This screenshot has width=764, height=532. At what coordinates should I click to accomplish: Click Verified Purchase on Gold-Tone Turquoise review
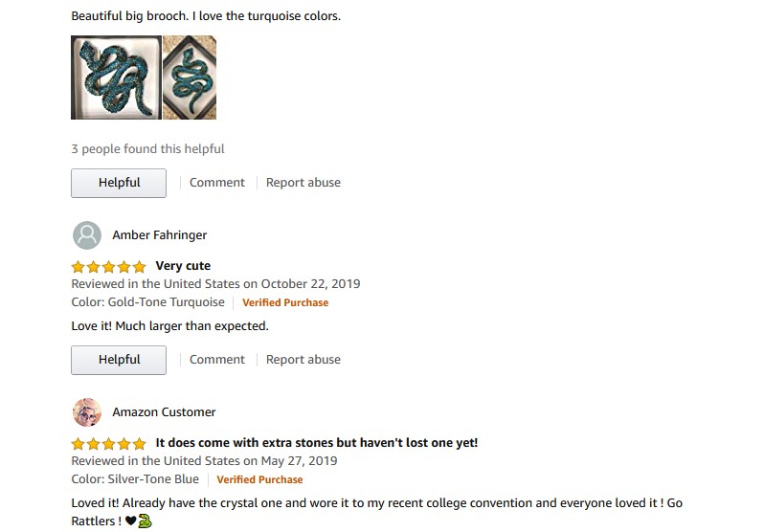click(285, 302)
